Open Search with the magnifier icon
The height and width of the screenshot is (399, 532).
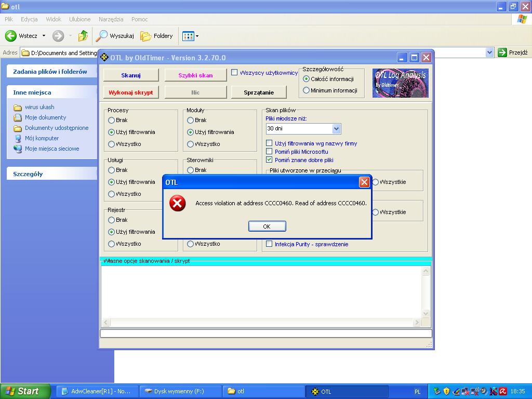(x=102, y=36)
